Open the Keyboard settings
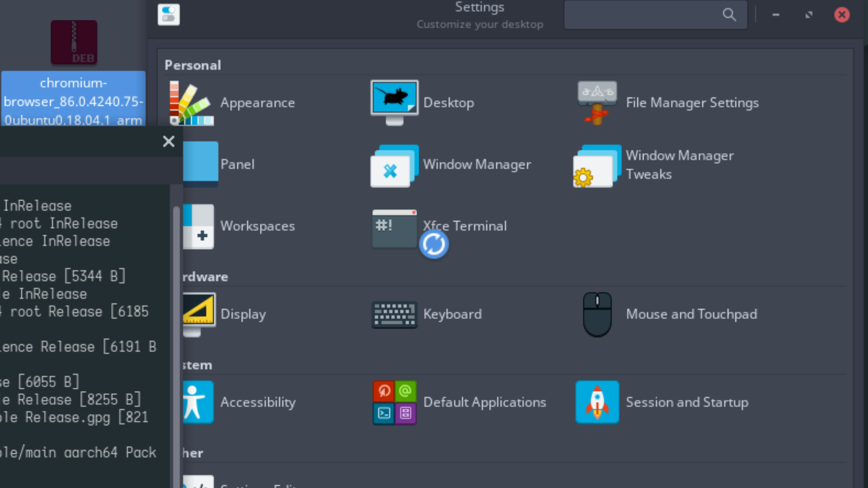Image resolution: width=868 pixels, height=488 pixels. pyautogui.click(x=452, y=314)
